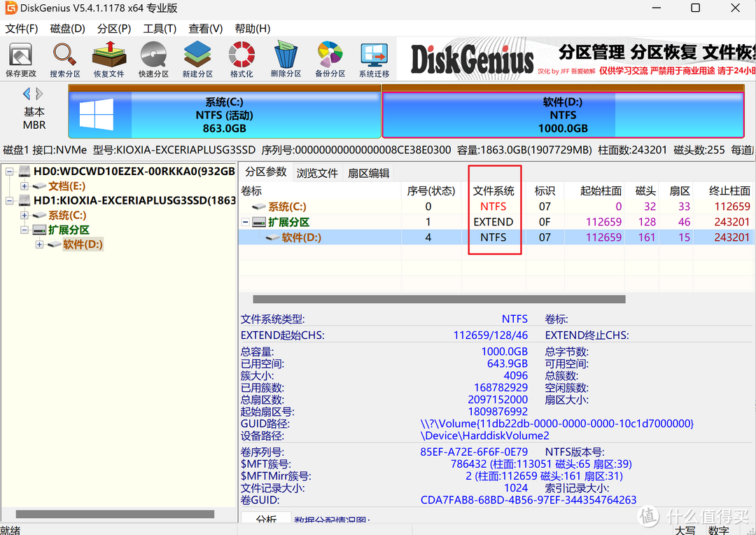Screen dimensions: 756x535
Task: Expand the HD0:WDCWD10EZEX disk node
Action: [10, 171]
